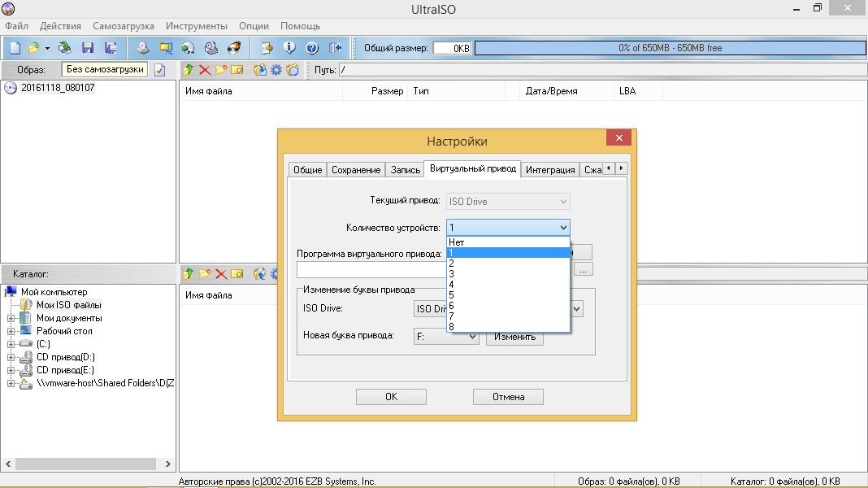Click the New image toolbar icon

click(15, 48)
